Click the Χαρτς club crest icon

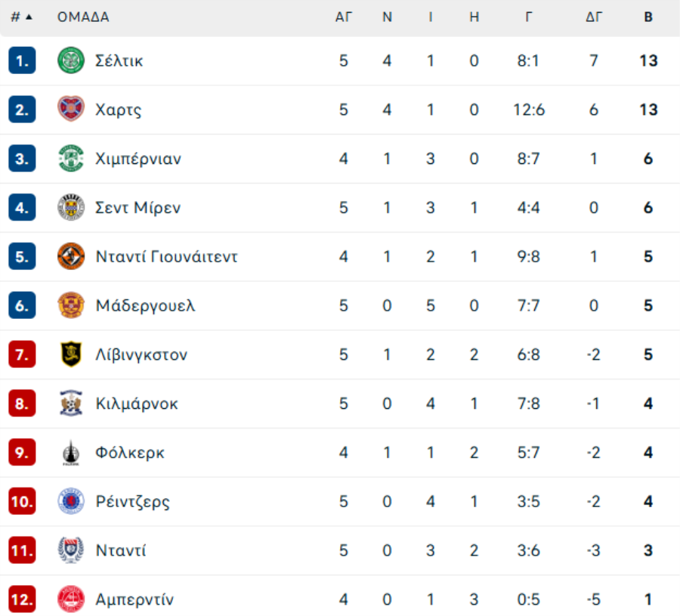pos(71,110)
